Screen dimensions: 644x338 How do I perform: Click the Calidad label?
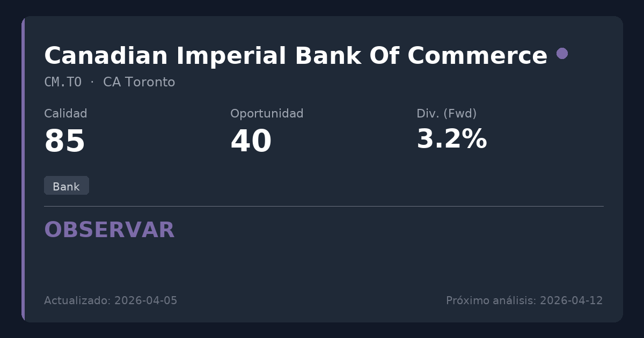[x=65, y=114]
